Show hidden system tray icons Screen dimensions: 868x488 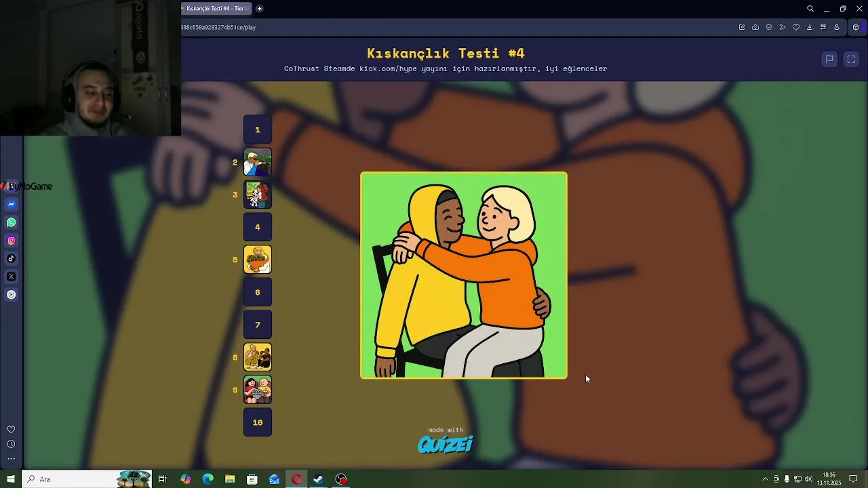coord(766,479)
